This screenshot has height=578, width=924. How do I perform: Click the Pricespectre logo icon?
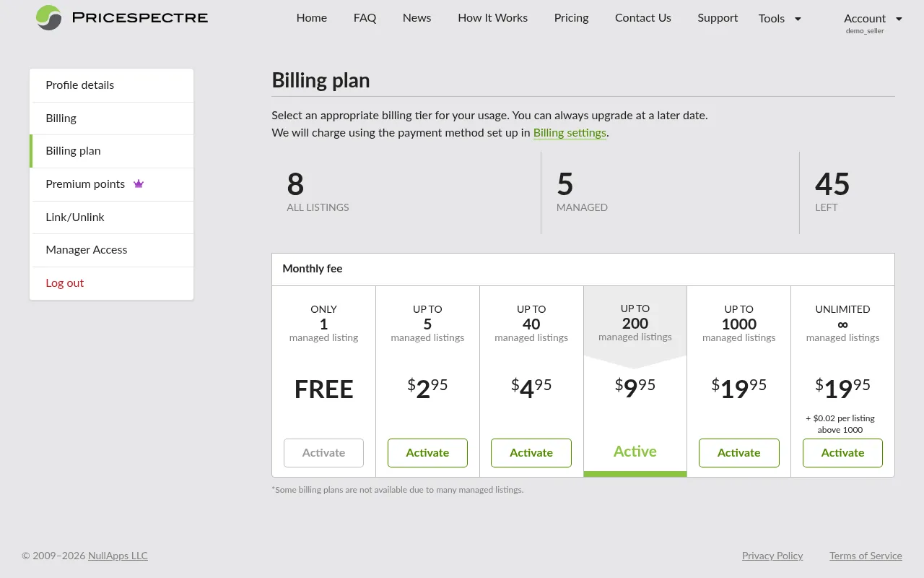pyautogui.click(x=48, y=18)
